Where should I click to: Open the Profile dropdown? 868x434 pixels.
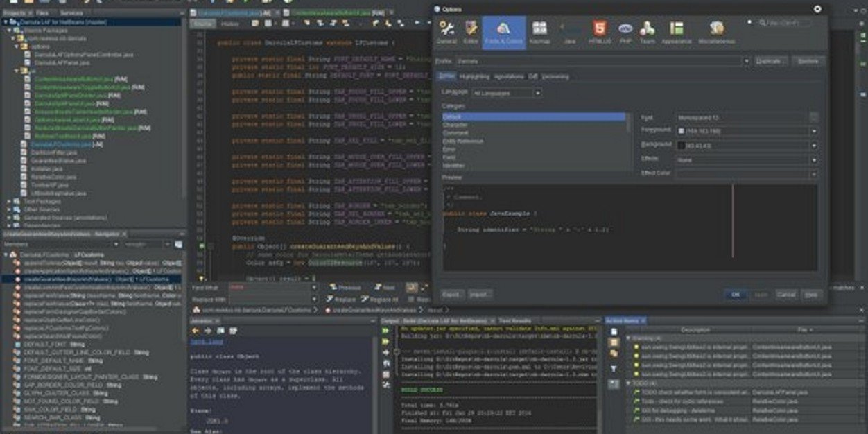602,61
